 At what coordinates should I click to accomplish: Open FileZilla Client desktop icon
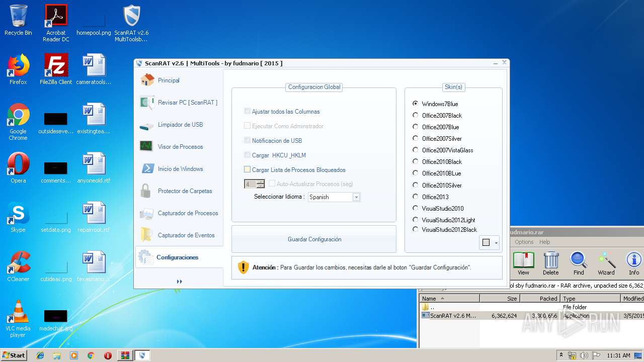coord(56,69)
